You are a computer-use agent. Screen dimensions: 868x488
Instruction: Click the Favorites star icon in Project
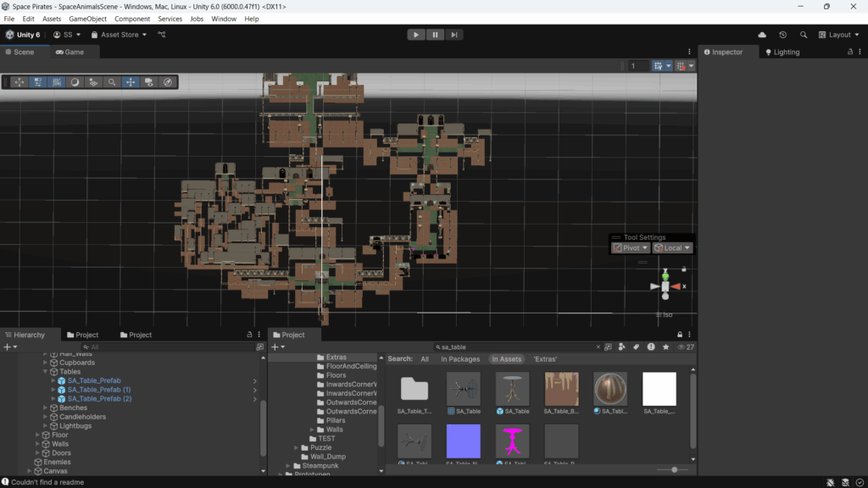(665, 347)
